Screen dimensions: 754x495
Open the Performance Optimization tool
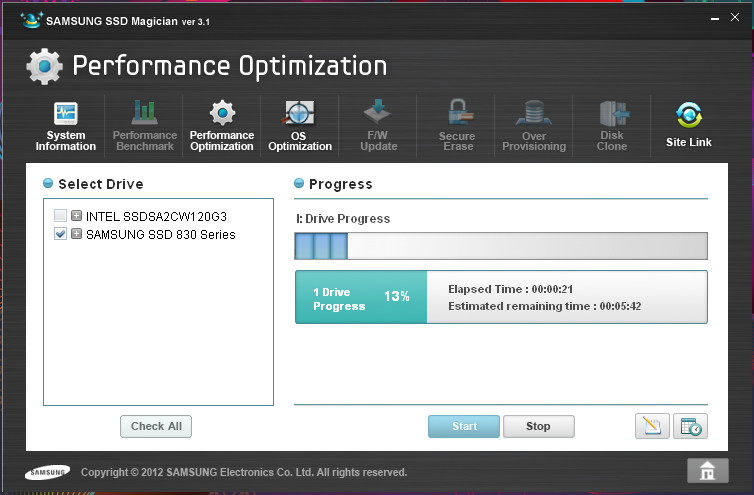(221, 125)
